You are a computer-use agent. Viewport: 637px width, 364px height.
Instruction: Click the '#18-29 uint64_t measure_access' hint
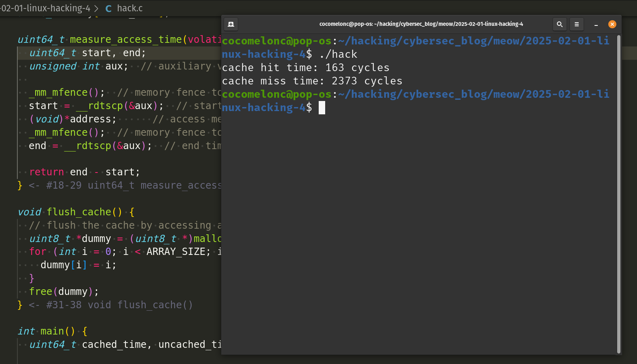coord(134,185)
